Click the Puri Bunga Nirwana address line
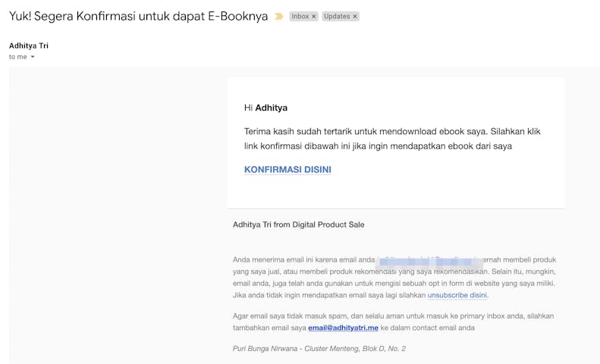This screenshot has width=600, height=364. click(319, 348)
